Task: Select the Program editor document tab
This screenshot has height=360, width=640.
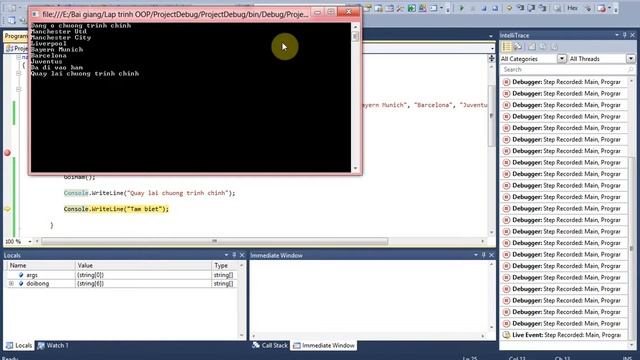Action: [x=16, y=36]
